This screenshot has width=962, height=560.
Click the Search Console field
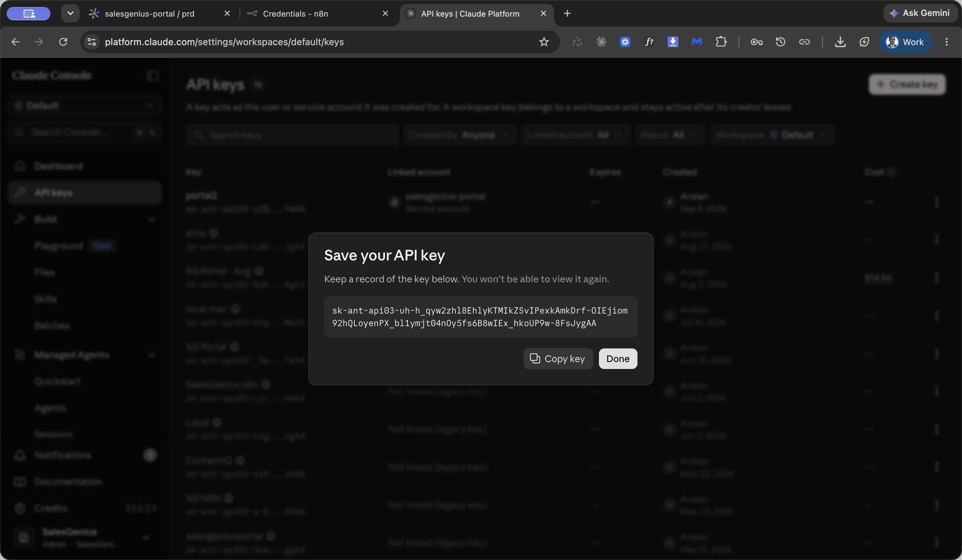pyautogui.click(x=85, y=133)
